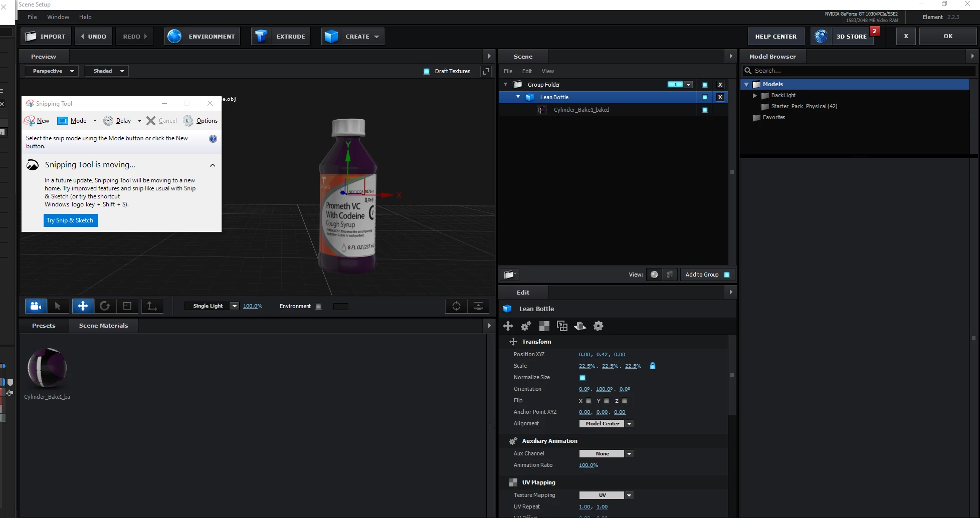This screenshot has height=518, width=980.
Task: Toggle visibility of Lean Bottle model
Action: [705, 97]
